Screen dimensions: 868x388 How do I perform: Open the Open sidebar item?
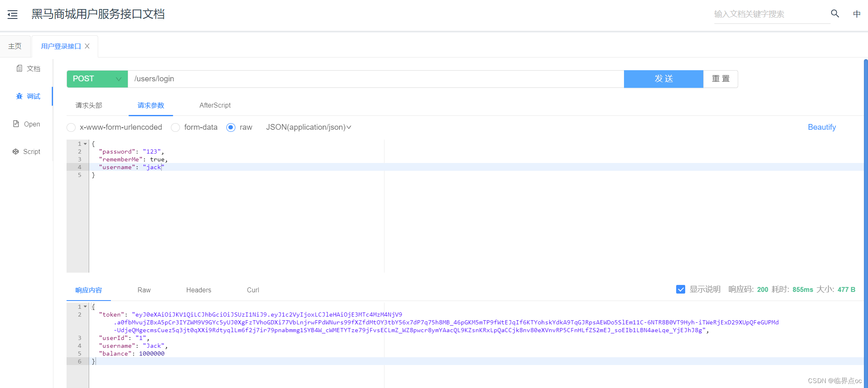[x=27, y=124]
